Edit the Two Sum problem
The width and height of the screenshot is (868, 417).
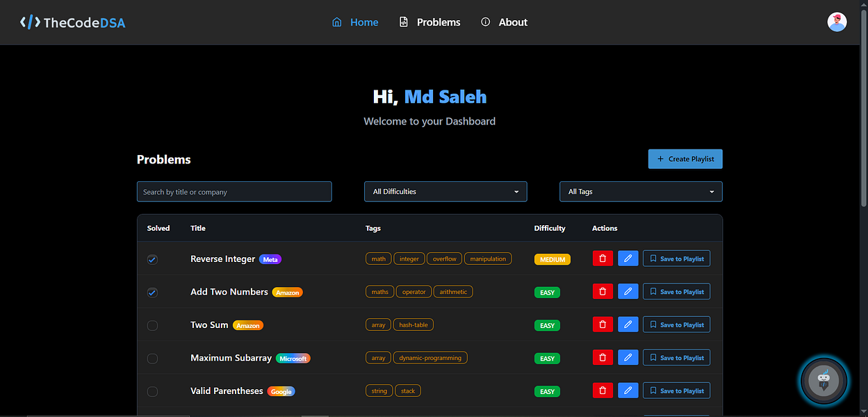click(x=628, y=325)
